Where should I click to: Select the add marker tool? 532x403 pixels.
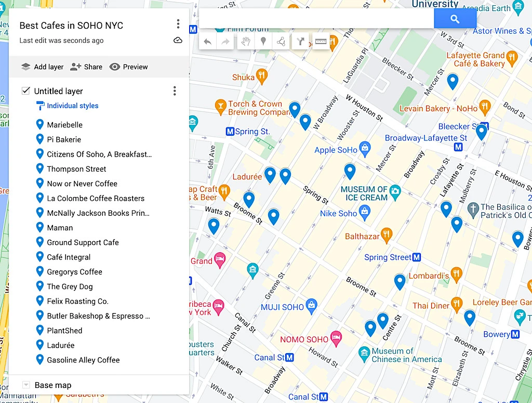263,42
